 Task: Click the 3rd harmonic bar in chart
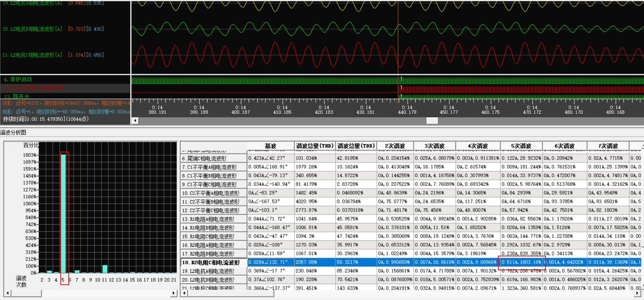[49, 272]
